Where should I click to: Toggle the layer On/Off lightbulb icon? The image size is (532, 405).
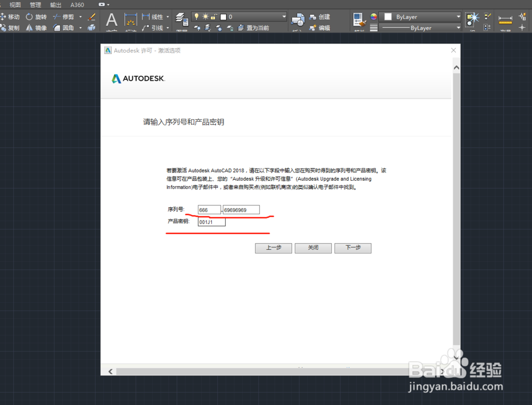196,16
